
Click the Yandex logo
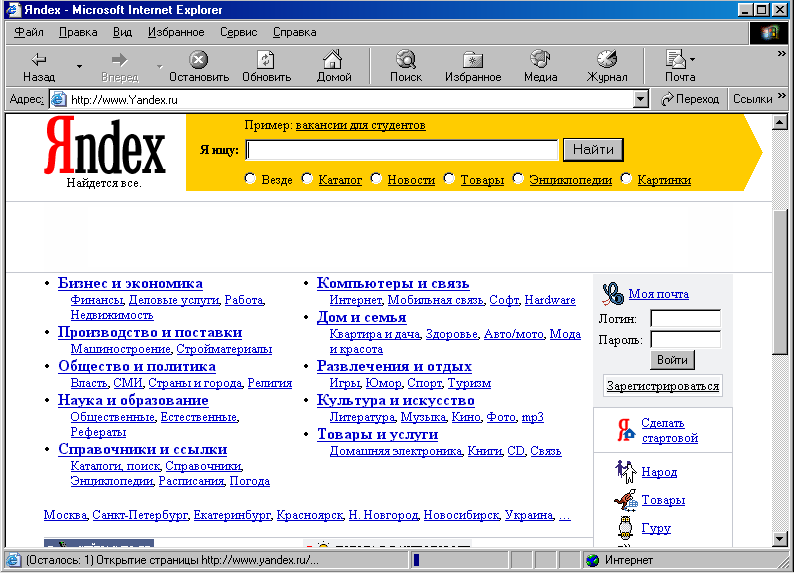[105, 147]
